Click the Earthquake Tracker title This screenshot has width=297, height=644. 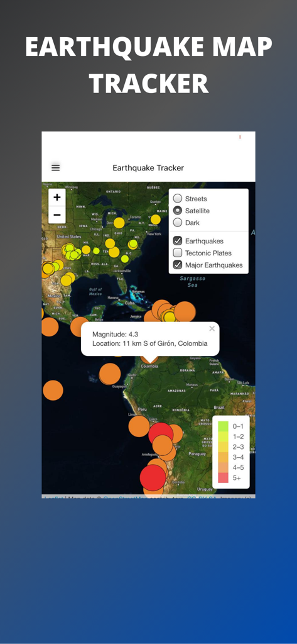pos(148,167)
